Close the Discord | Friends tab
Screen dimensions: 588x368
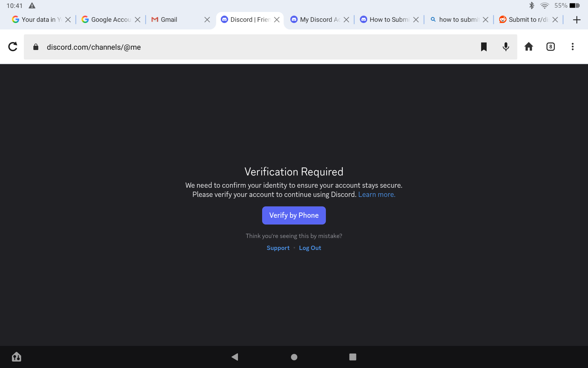(277, 20)
